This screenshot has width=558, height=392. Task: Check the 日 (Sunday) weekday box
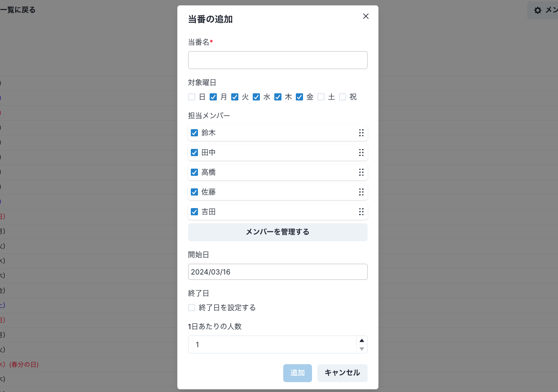coord(192,96)
